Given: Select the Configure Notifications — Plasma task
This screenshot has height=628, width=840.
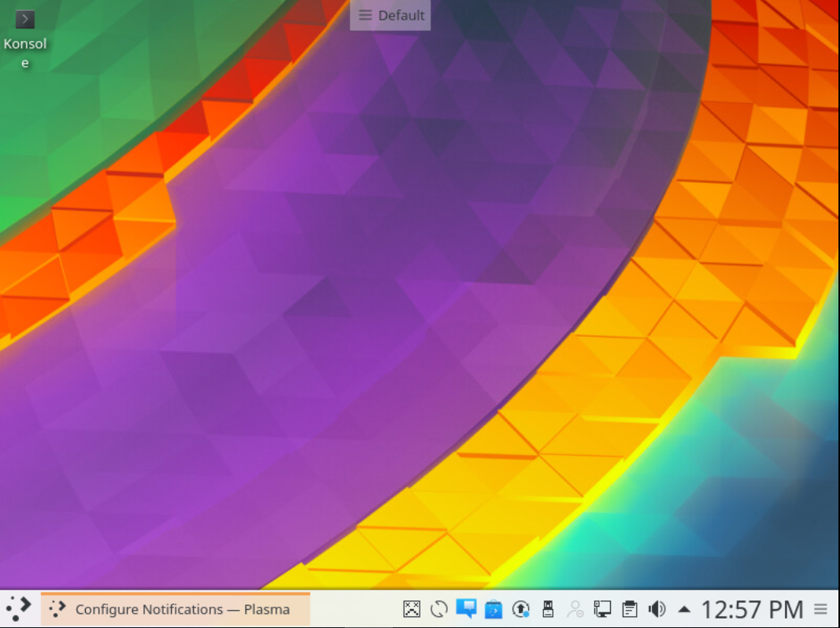Looking at the screenshot, I should click(x=176, y=609).
